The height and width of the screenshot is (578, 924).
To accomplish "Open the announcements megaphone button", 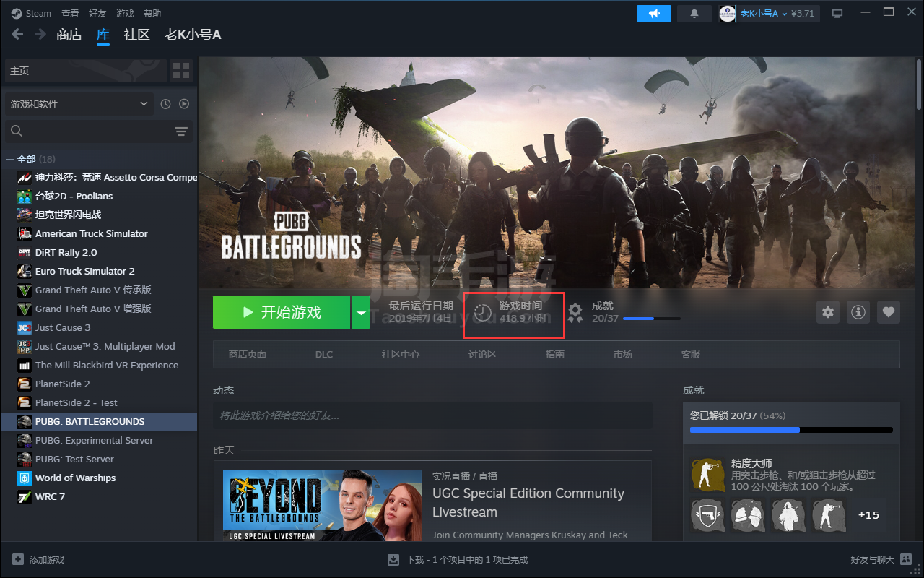I will pos(654,13).
